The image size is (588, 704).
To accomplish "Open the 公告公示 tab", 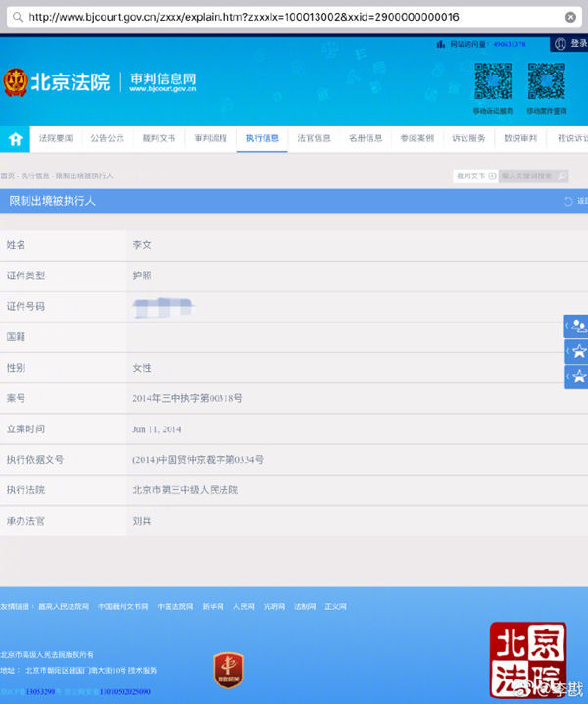I will point(107,138).
